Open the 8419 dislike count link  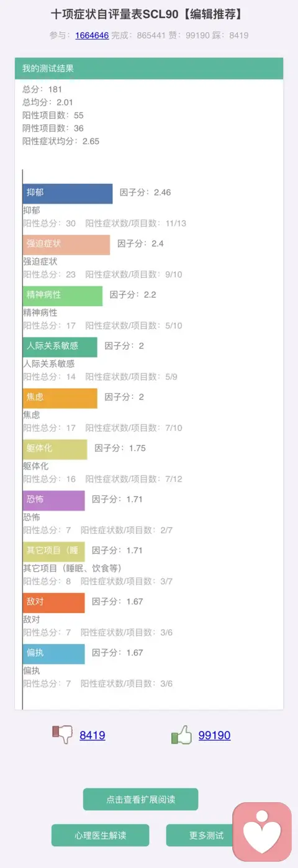(x=93, y=736)
